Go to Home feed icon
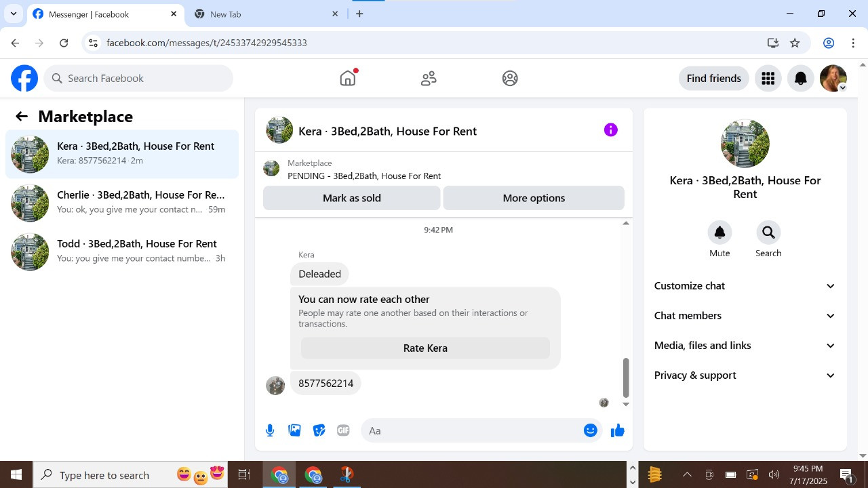Screen dimensions: 868x488 point(348,79)
